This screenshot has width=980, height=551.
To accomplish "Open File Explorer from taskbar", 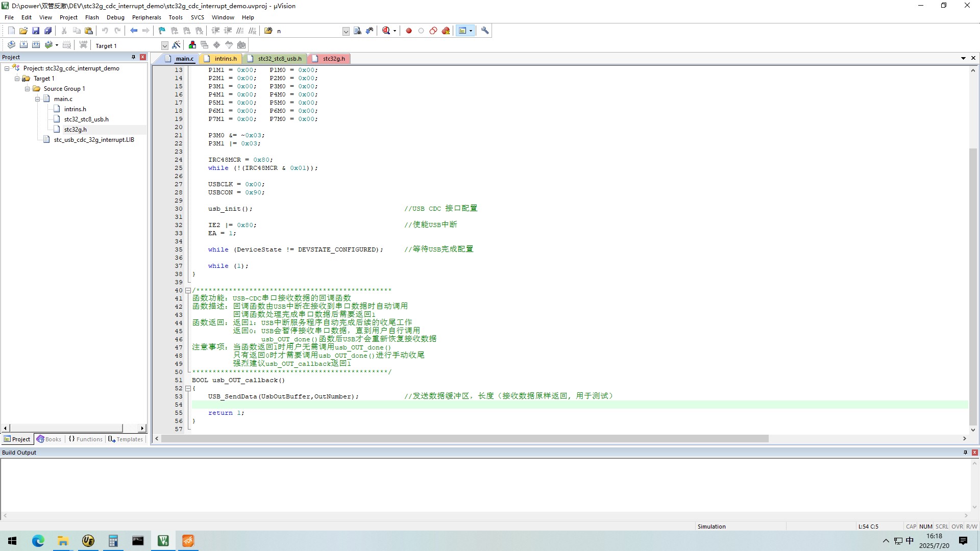I will (x=63, y=541).
